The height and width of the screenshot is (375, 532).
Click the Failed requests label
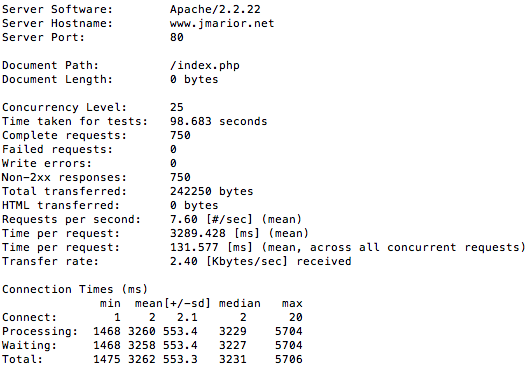click(x=57, y=149)
